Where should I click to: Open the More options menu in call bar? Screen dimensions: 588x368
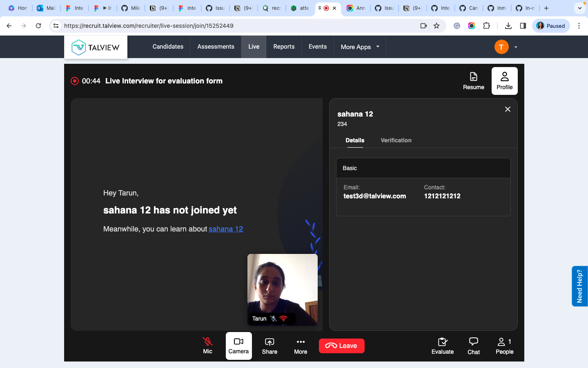tap(301, 346)
